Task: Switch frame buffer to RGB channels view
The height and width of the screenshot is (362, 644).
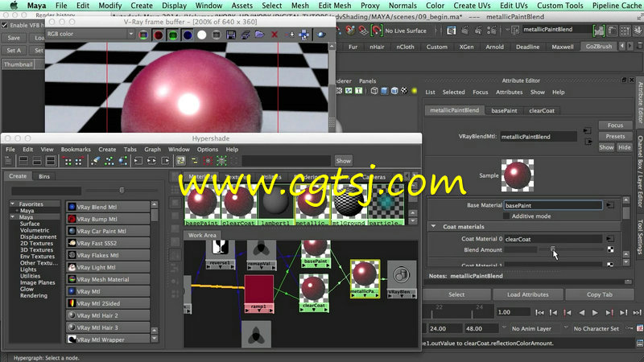Action: point(143,35)
